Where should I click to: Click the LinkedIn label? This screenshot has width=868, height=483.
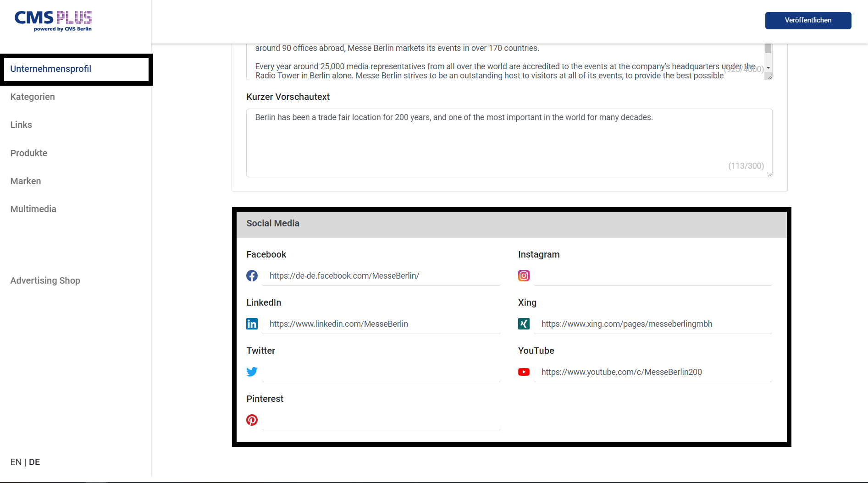click(x=264, y=302)
